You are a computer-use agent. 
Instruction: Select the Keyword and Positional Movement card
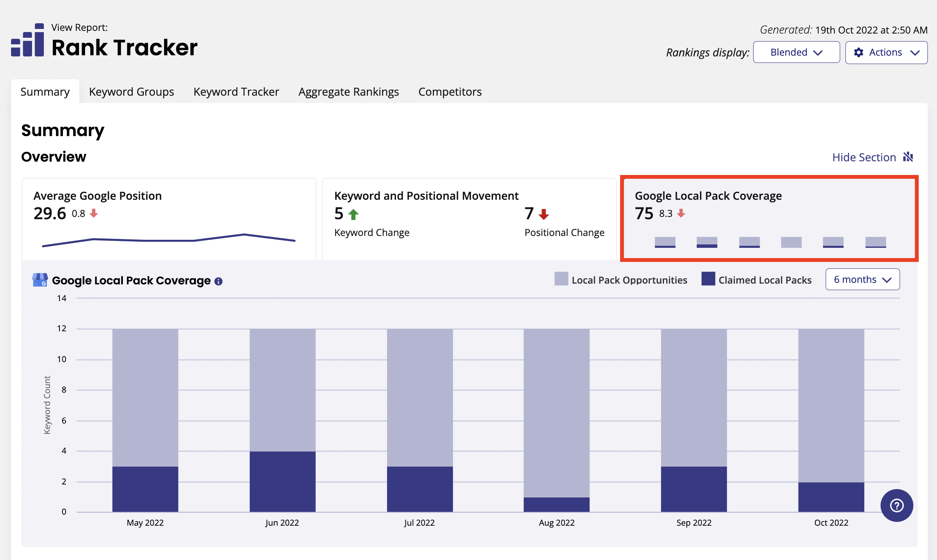469,219
